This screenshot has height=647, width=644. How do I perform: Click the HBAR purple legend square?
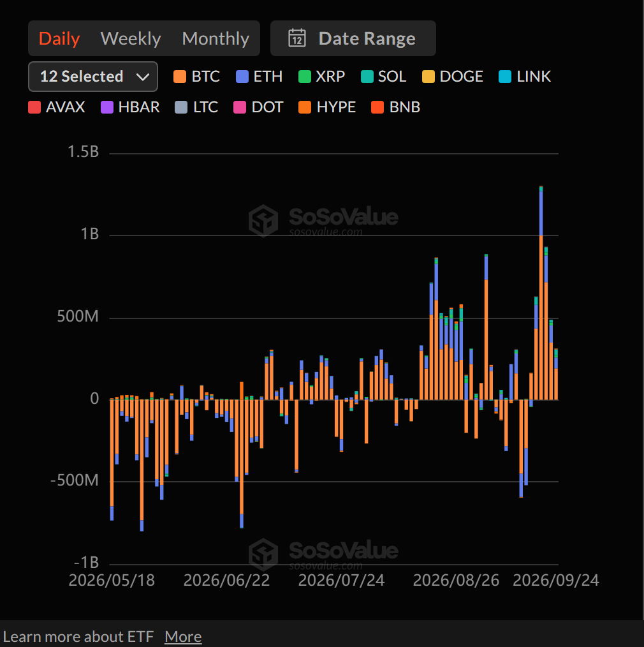coord(107,107)
